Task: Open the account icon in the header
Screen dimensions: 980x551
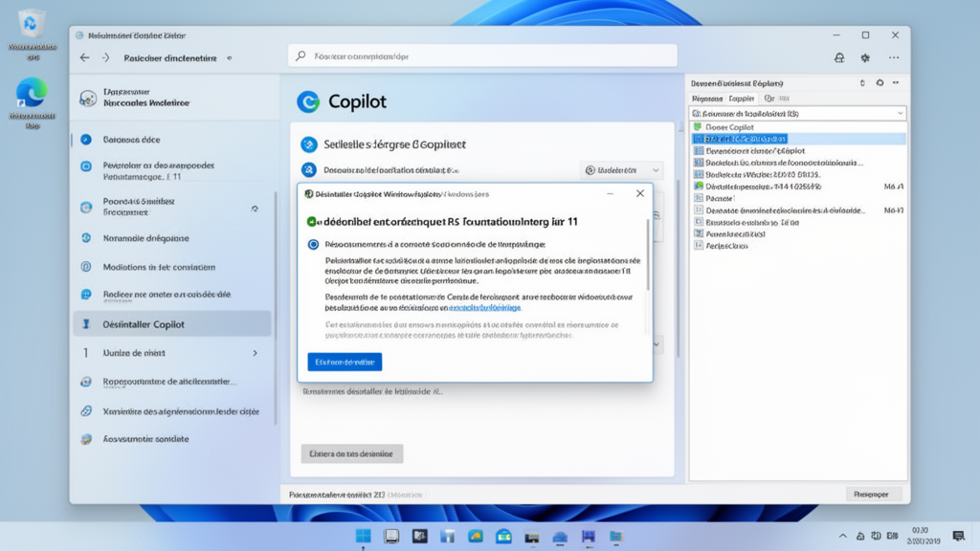Action: pos(839,57)
